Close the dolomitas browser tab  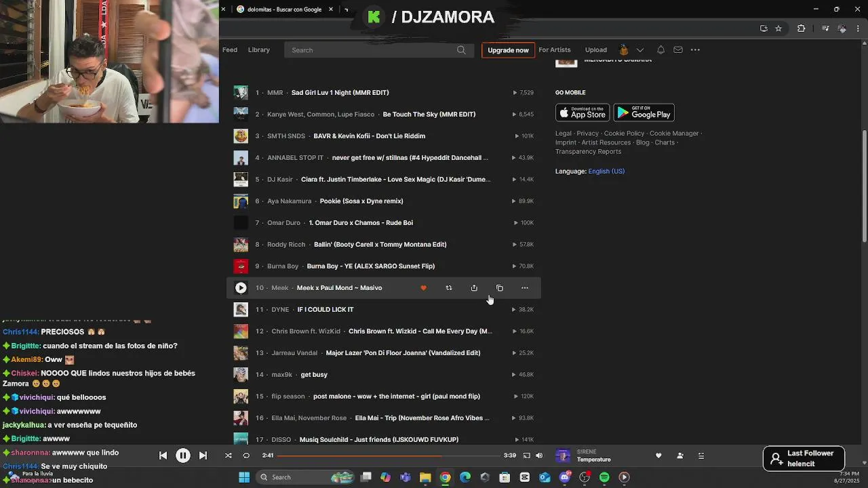331,9
